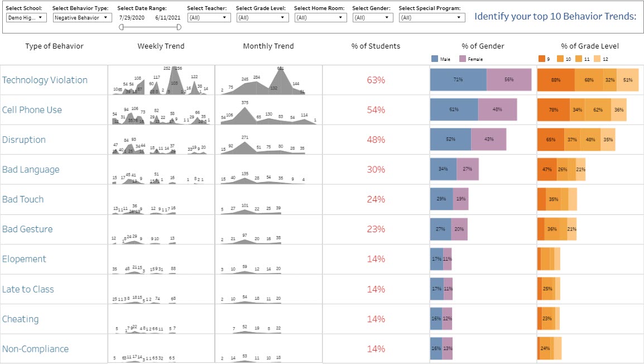
Task: Select the Elopement behavior label
Action: (25, 259)
